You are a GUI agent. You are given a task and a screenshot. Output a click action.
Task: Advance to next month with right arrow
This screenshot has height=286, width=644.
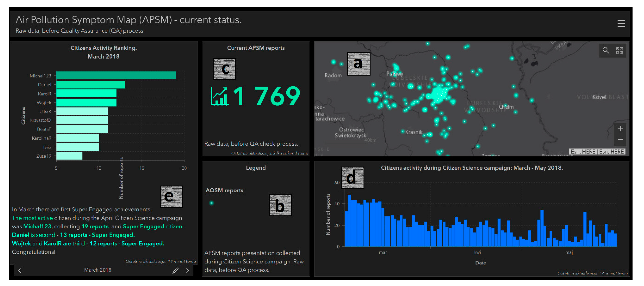[187, 270]
